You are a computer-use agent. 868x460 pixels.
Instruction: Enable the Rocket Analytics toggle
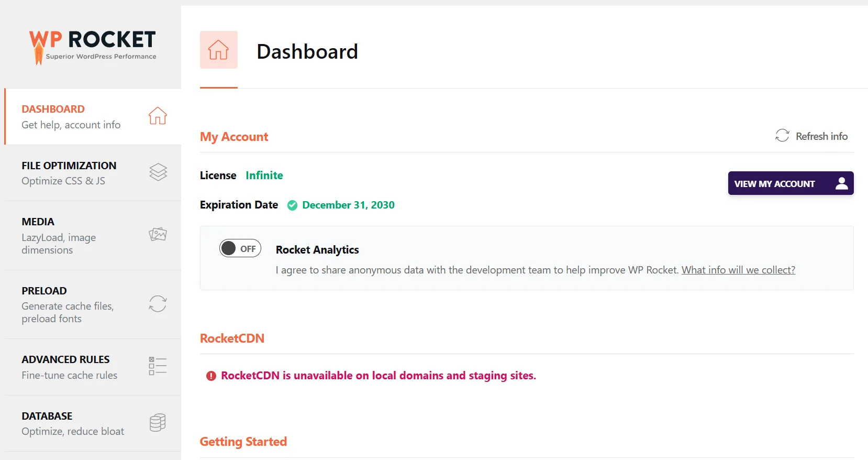240,248
